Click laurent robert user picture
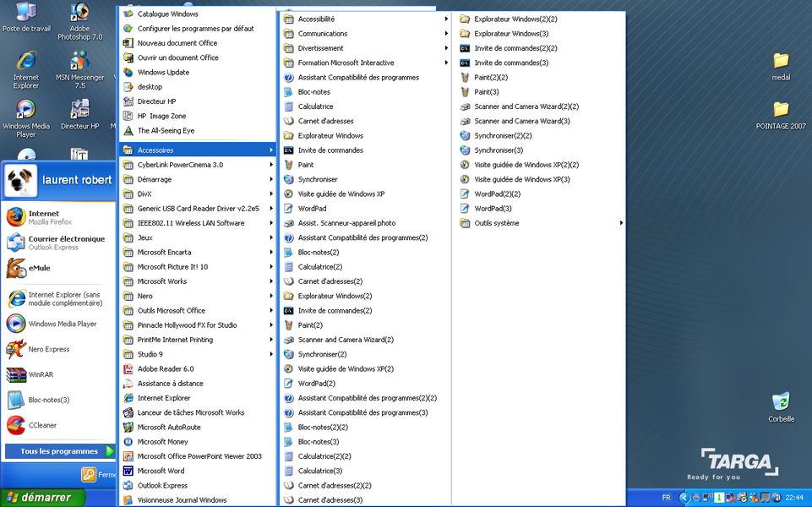 (x=21, y=181)
